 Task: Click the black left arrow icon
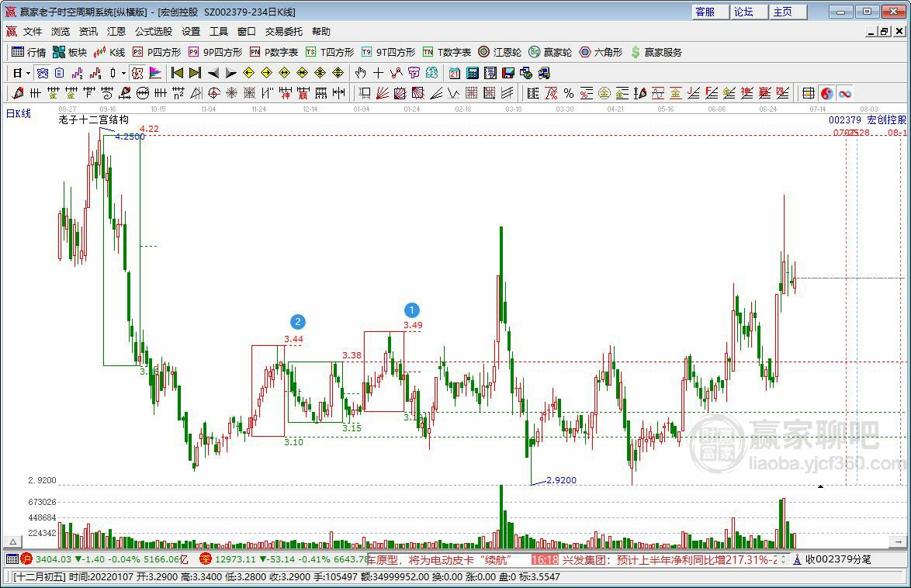click(213, 73)
